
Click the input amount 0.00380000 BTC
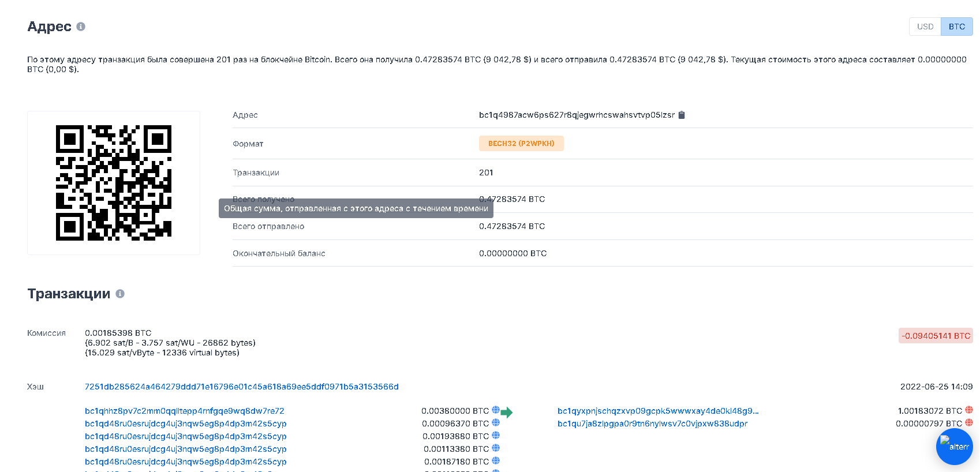tap(455, 411)
